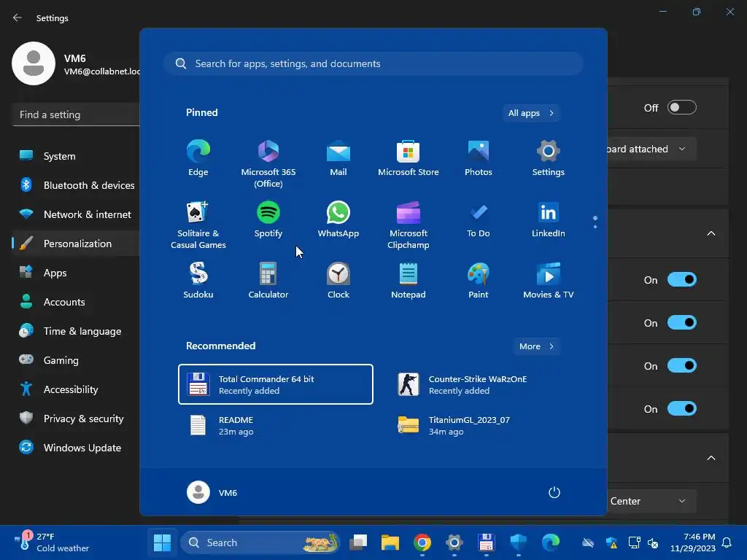The image size is (747, 560).
Task: Collapse the lower section chevron in Settings
Action: pyautogui.click(x=711, y=458)
